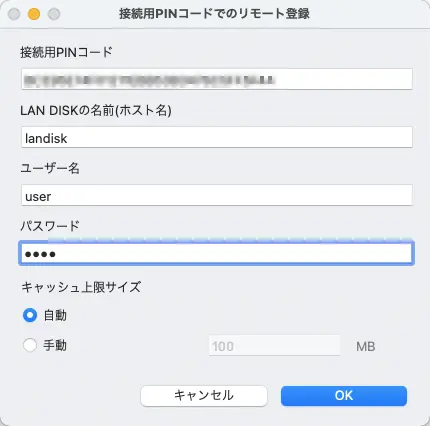Click into the パスワード field
The height and width of the screenshot is (426, 430).
point(217,253)
